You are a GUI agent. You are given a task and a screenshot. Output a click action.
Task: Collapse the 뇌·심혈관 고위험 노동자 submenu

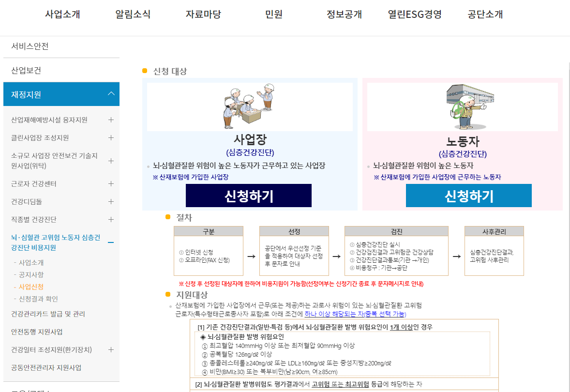[112, 242]
